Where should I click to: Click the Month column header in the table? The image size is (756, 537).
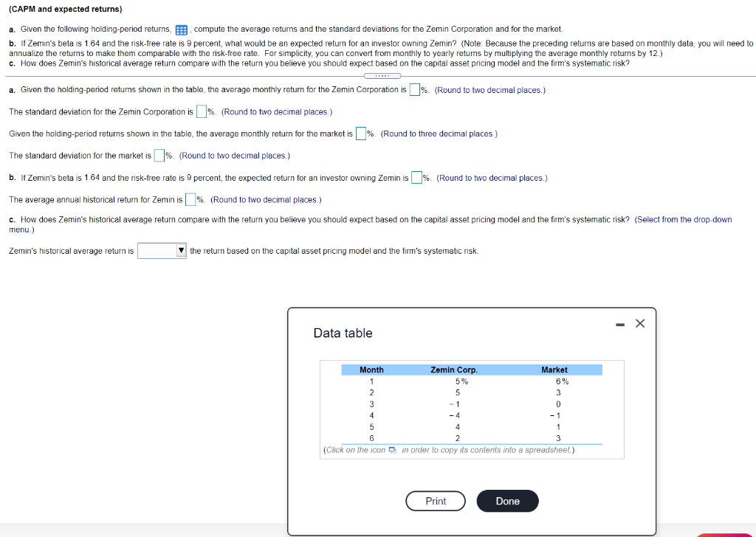point(371,370)
